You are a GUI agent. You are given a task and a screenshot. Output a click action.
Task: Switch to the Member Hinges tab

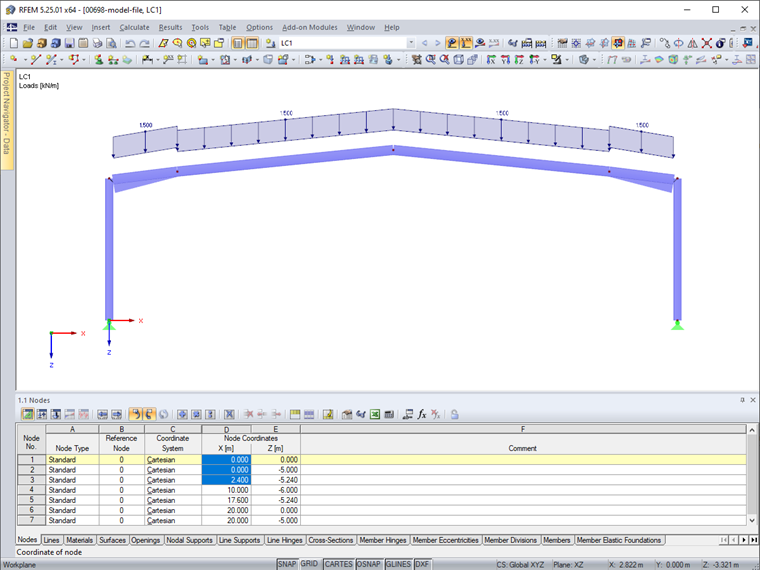pos(383,540)
